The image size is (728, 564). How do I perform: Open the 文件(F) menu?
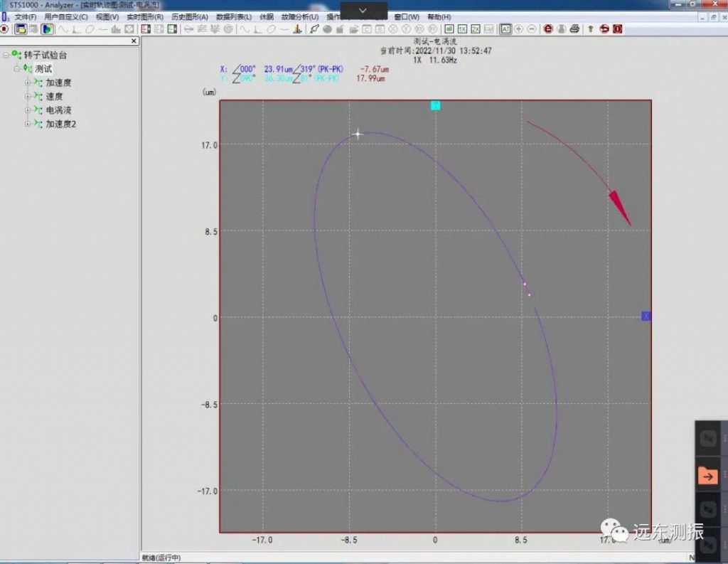(x=25, y=16)
